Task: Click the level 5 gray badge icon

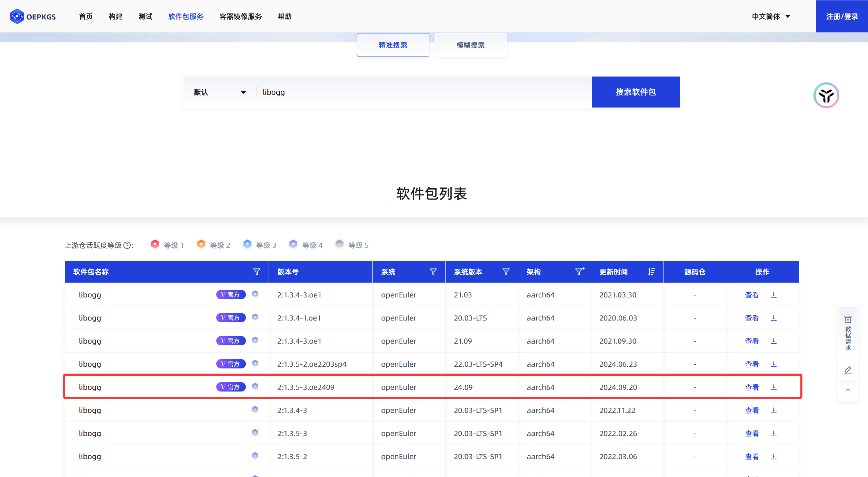Action: [x=340, y=244]
